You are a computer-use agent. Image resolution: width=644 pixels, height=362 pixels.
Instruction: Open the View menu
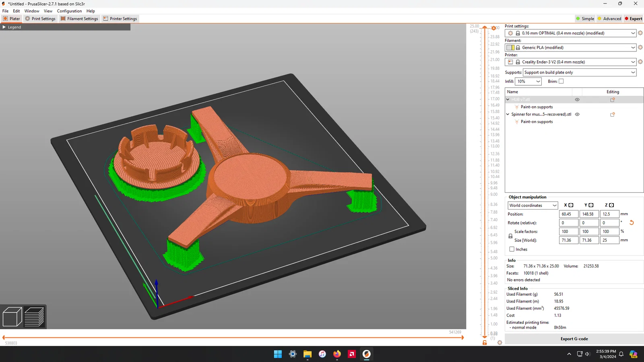(48, 11)
